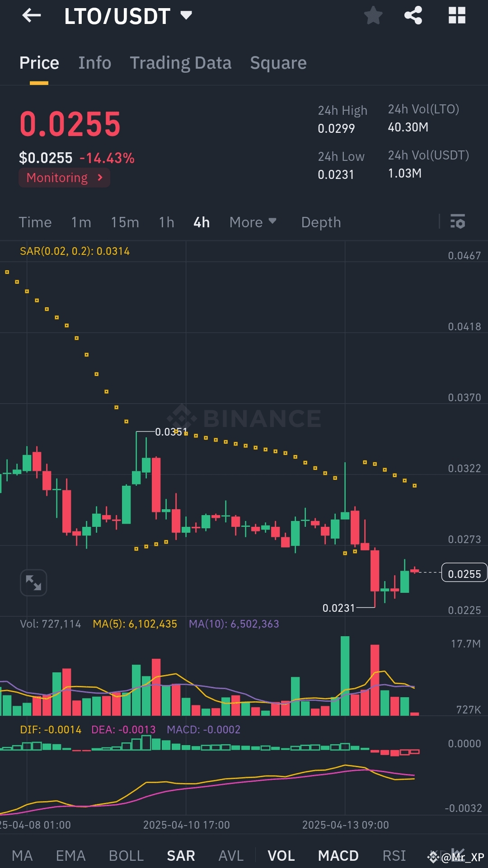488x868 pixels.
Task: Favorite LTO/USDT with the star icon
Action: (x=373, y=16)
